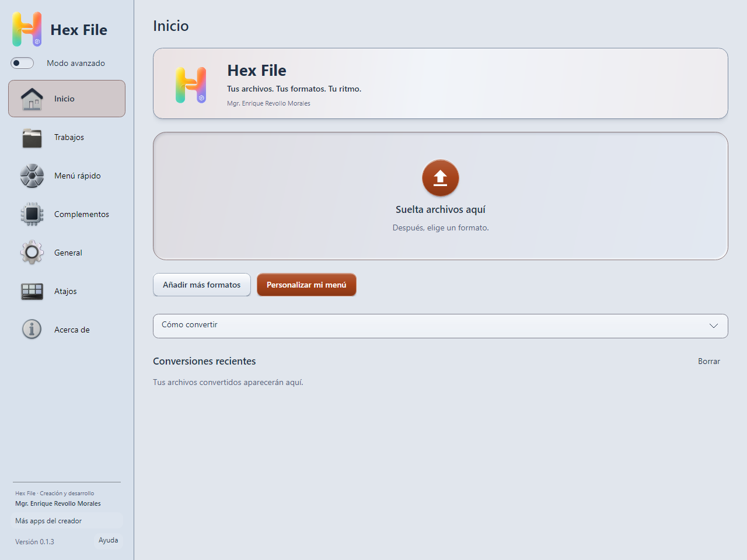
Task: Show the Acerca de page
Action: coord(67,330)
